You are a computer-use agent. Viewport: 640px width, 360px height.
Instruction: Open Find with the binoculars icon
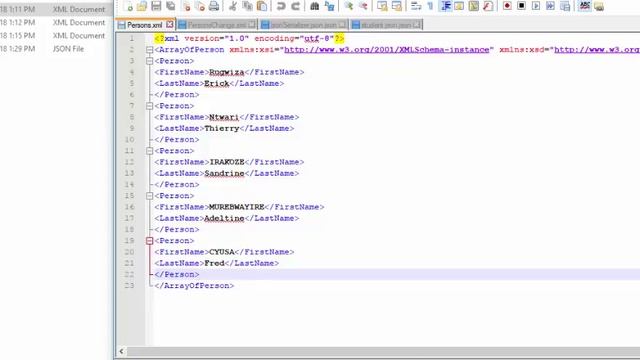pos(314,6)
